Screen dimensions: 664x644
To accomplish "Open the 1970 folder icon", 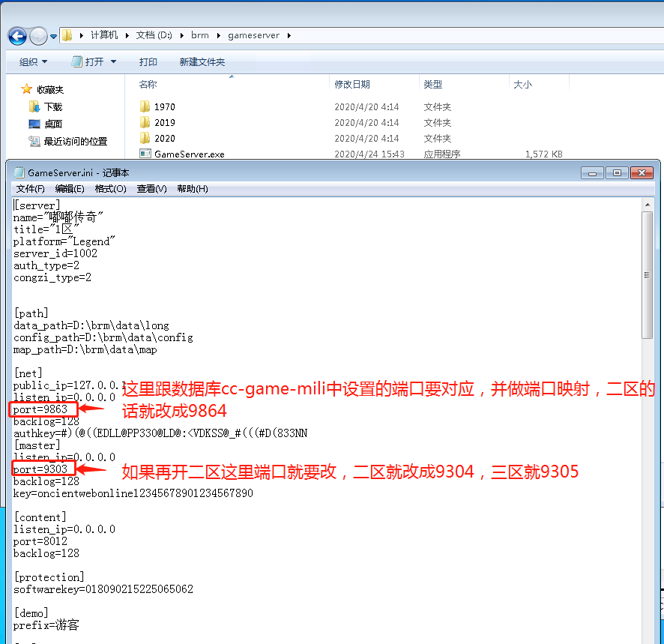I will click(145, 106).
